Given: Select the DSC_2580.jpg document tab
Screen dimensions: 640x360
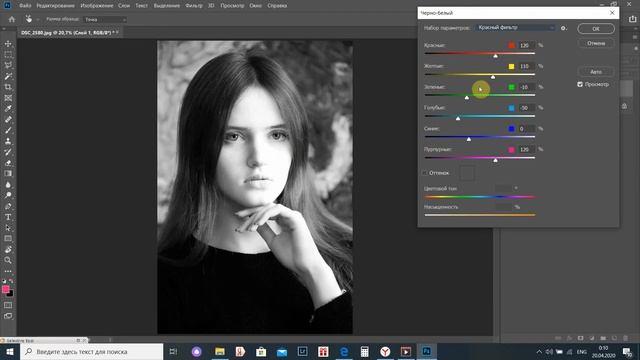Looking at the screenshot, I should tap(68, 32).
